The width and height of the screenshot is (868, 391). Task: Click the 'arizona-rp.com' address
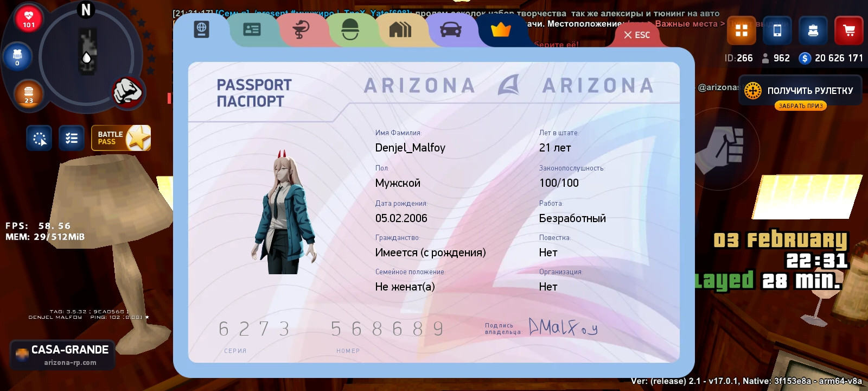click(x=70, y=363)
